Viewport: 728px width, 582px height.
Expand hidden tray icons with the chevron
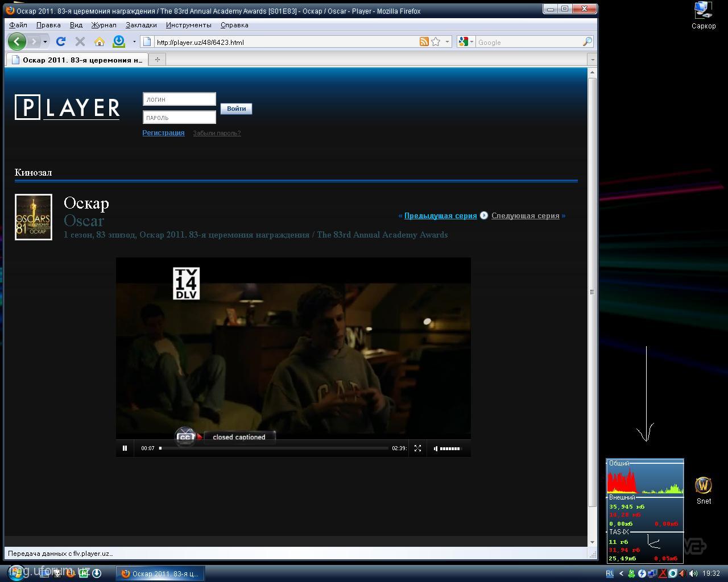point(622,573)
